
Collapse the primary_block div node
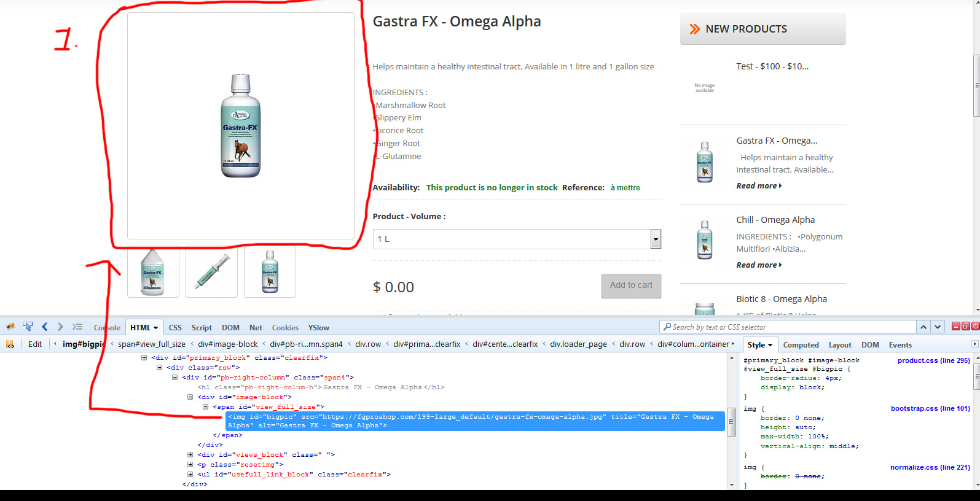(144, 358)
